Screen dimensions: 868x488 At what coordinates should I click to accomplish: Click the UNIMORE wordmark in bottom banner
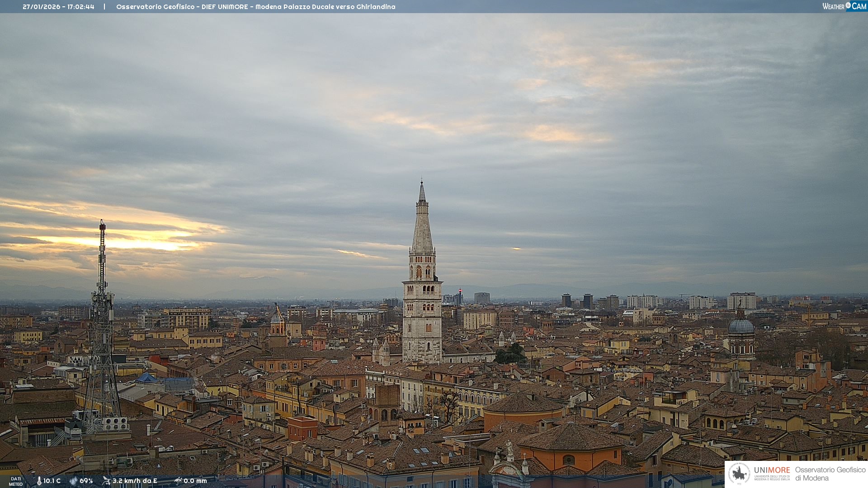pyautogui.click(x=772, y=470)
